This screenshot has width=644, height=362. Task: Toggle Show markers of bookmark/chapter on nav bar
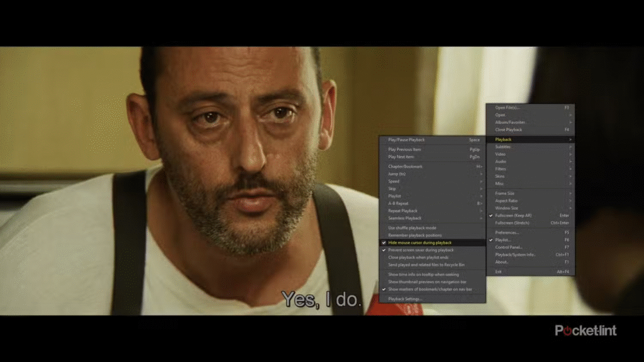point(430,289)
